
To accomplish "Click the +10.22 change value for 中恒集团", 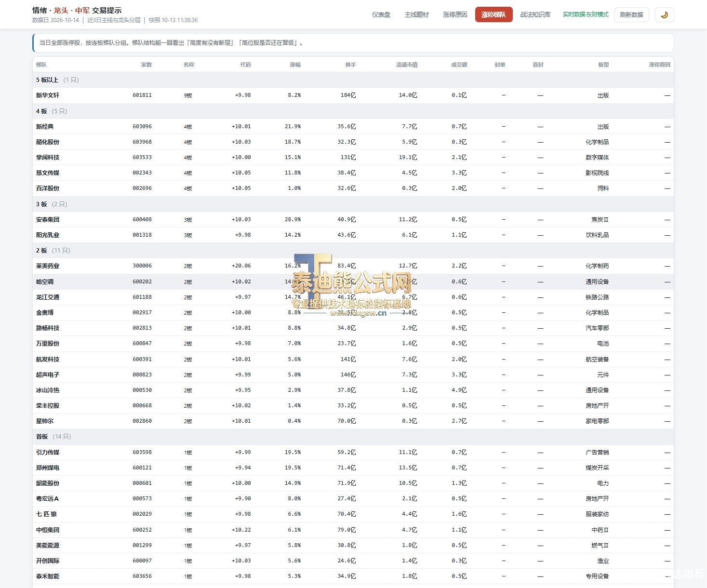I will 241,530.
